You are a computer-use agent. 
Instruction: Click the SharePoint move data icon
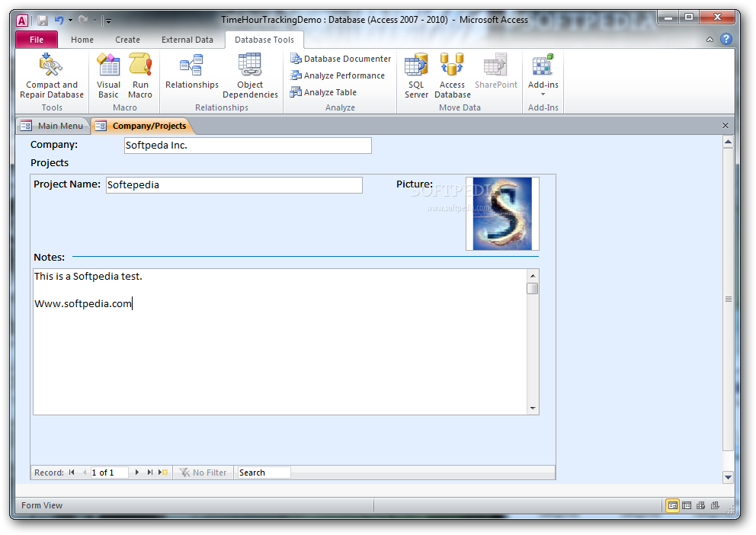[495, 72]
